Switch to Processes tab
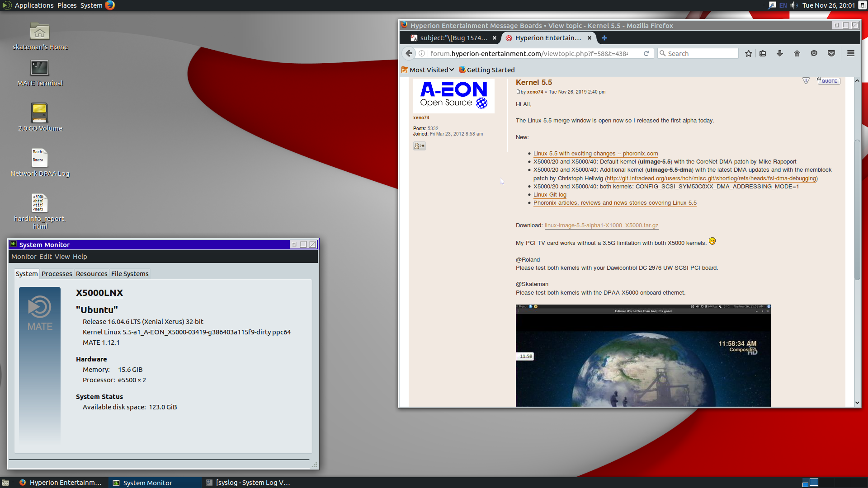This screenshot has height=488, width=868. [57, 273]
